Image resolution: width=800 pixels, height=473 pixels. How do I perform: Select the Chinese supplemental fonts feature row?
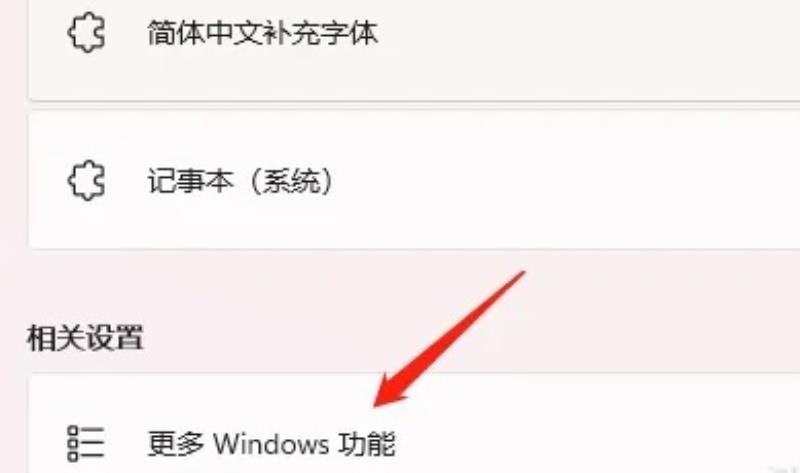click(x=414, y=50)
